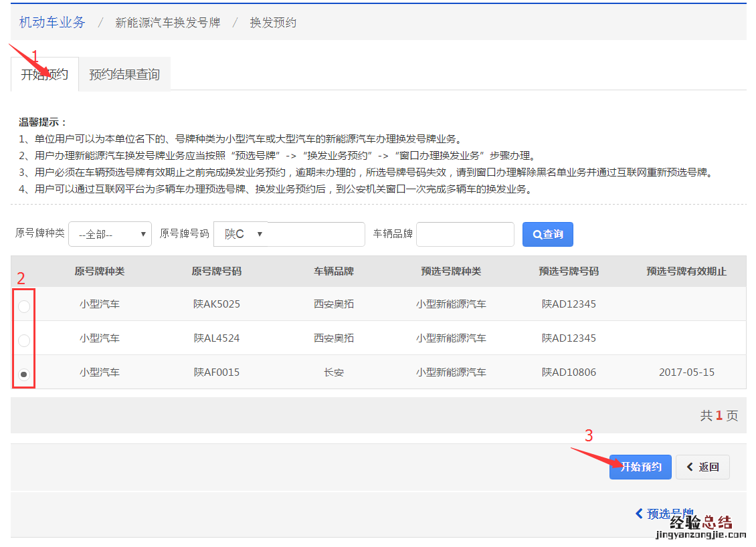The width and height of the screenshot is (756, 547).
Task: Click the magnifier icon on the 查询 button
Action: click(x=537, y=235)
